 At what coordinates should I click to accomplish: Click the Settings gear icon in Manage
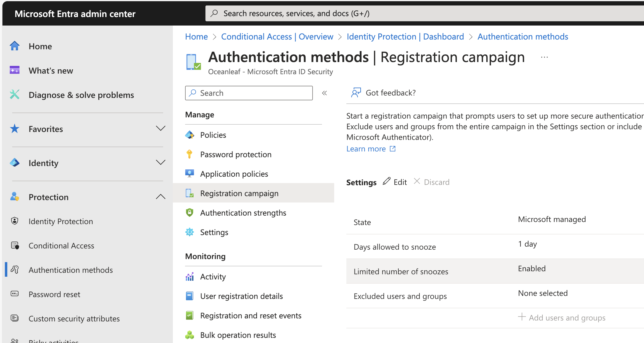(189, 232)
